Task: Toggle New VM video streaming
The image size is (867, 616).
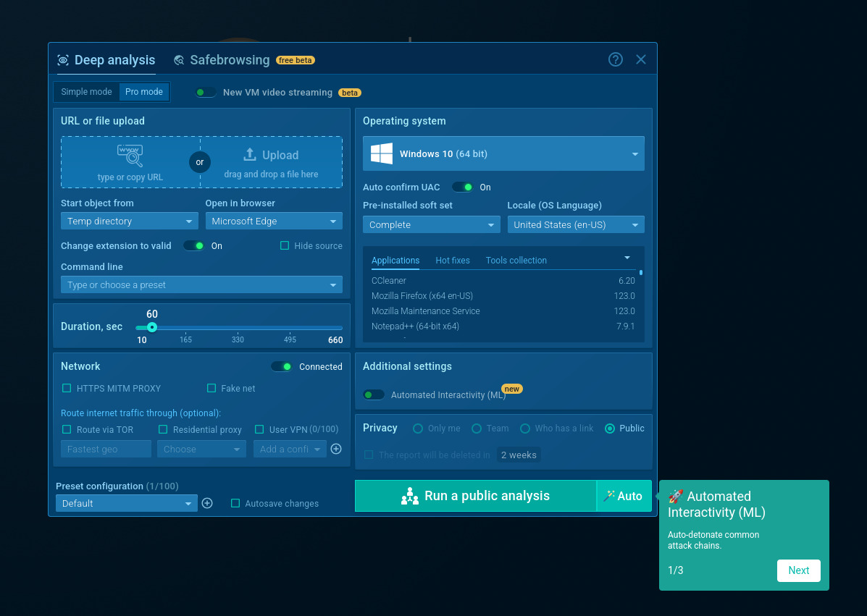Action: click(x=206, y=92)
